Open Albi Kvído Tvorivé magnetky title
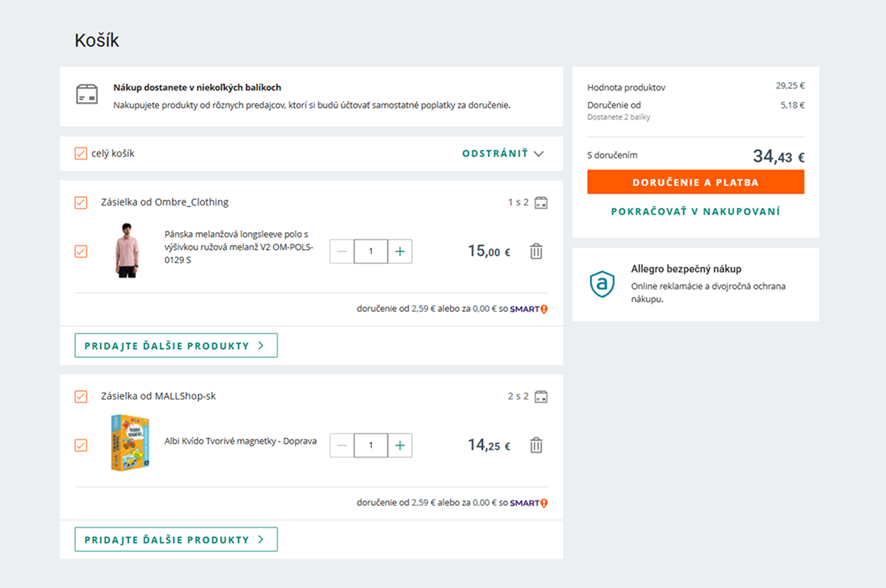This screenshot has height=588, width=886. (x=240, y=441)
